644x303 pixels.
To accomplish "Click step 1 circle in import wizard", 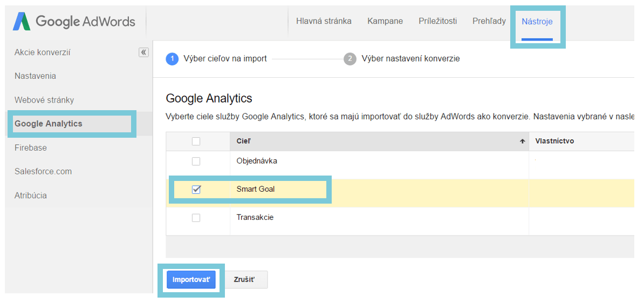I will click(172, 58).
